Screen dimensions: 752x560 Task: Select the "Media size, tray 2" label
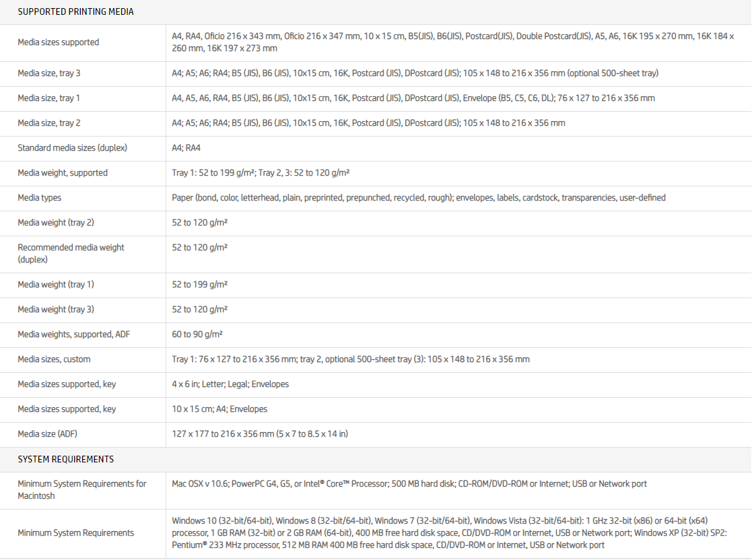click(x=48, y=123)
